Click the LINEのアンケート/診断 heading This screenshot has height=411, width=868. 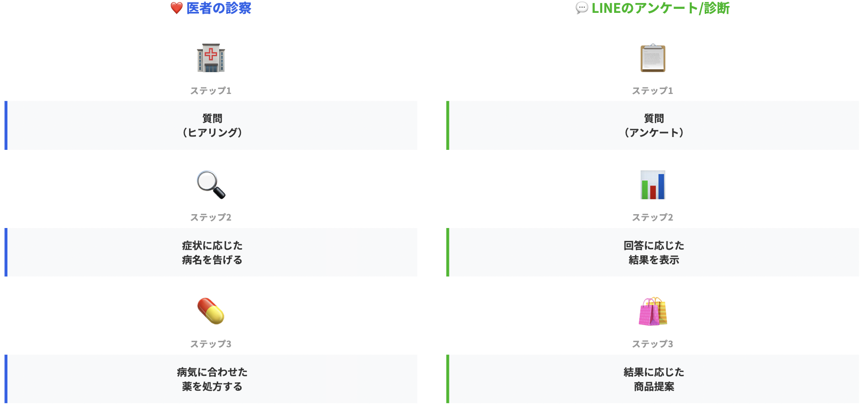(x=661, y=8)
